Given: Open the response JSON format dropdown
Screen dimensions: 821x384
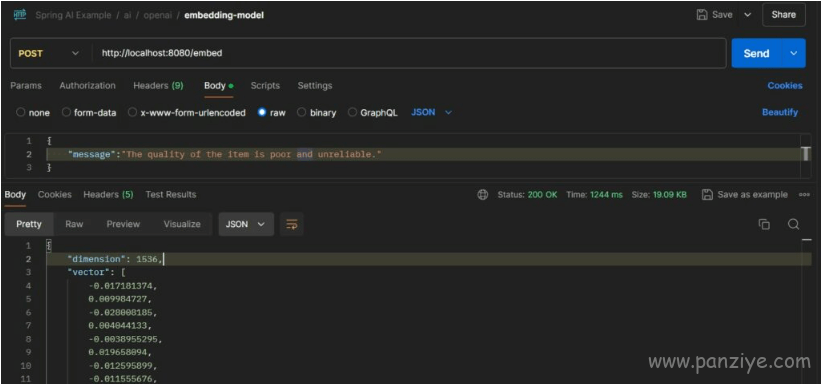Looking at the screenshot, I should click(x=246, y=224).
